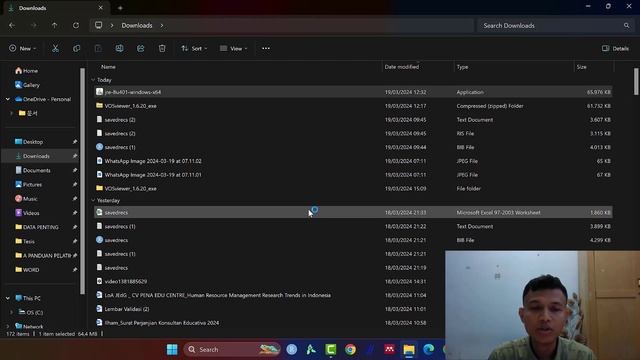Collapse the Yesterday group
The width and height of the screenshot is (640, 360).
point(93,200)
